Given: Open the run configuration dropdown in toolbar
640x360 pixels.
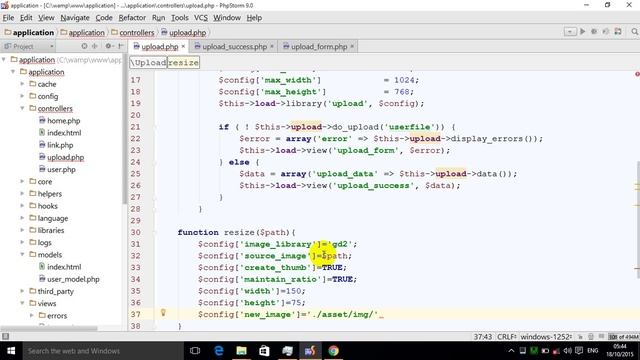Looking at the screenshot, I should (x=570, y=32).
